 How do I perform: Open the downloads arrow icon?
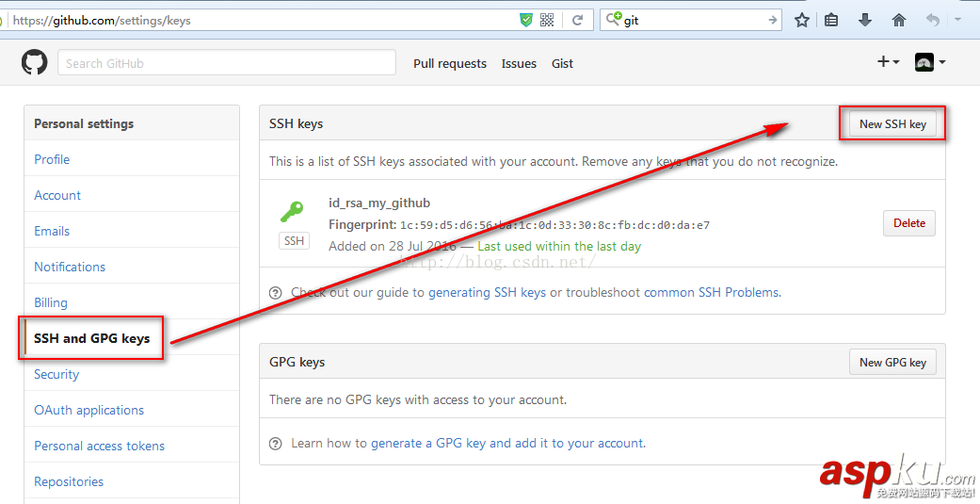point(865,20)
